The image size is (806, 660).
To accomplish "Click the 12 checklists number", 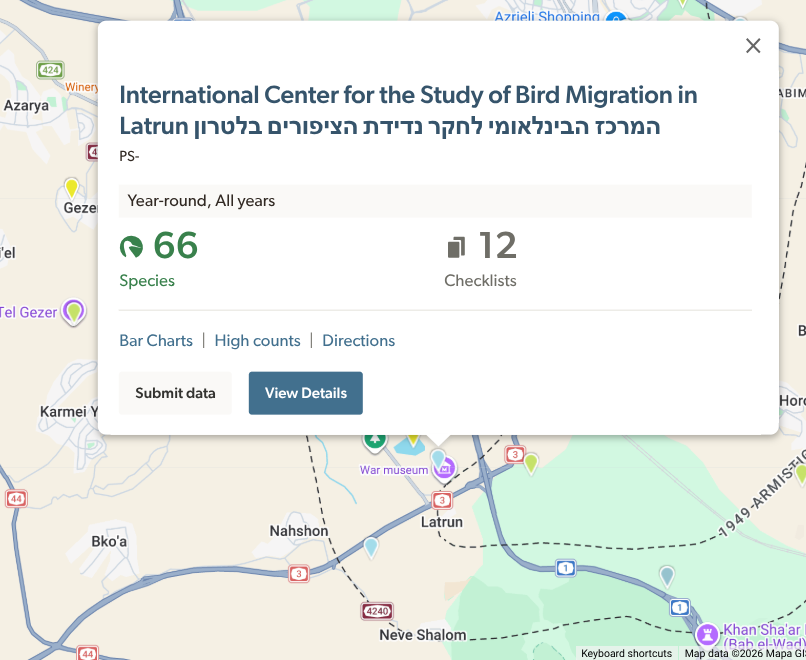I will [x=497, y=245].
